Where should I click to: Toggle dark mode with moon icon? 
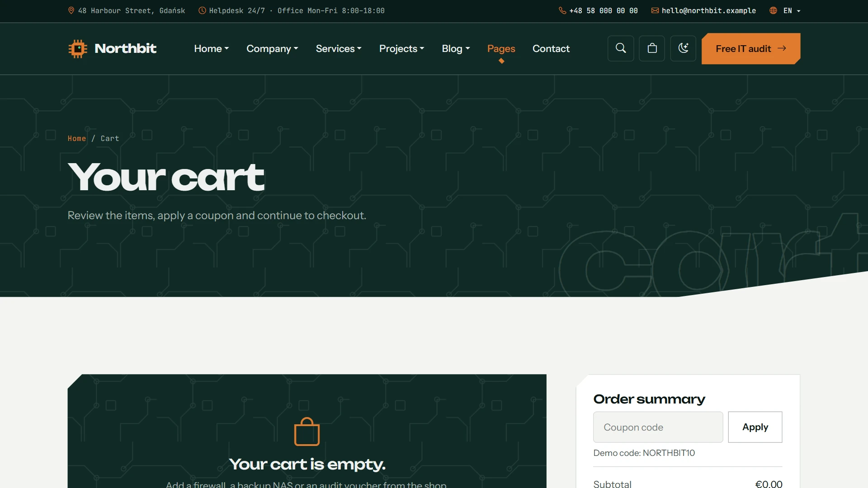coord(683,48)
